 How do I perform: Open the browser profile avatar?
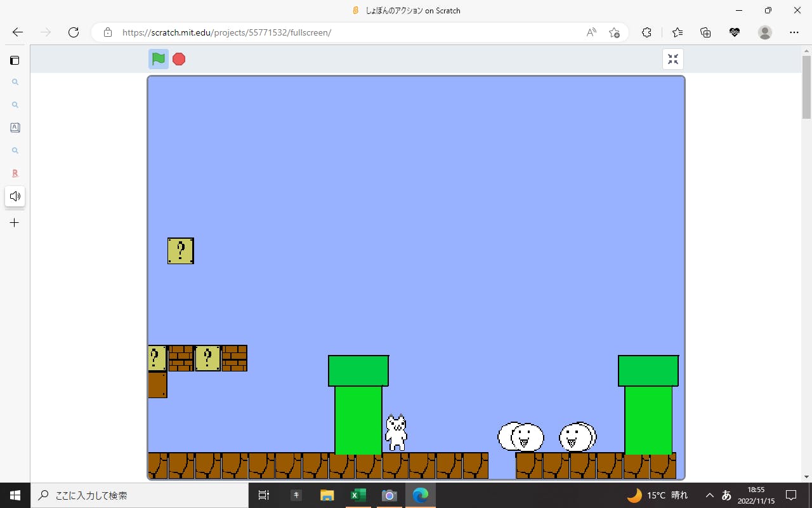coord(765,32)
